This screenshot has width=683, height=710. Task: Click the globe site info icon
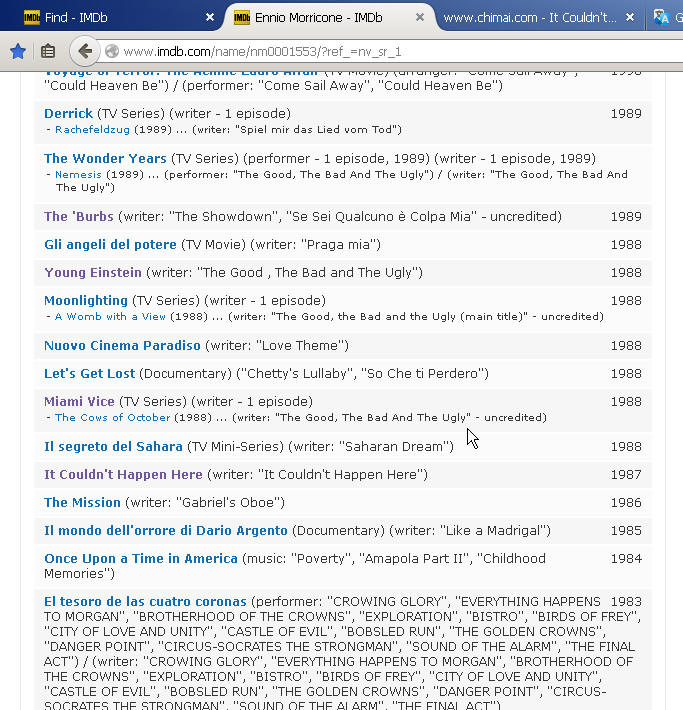click(x=111, y=52)
